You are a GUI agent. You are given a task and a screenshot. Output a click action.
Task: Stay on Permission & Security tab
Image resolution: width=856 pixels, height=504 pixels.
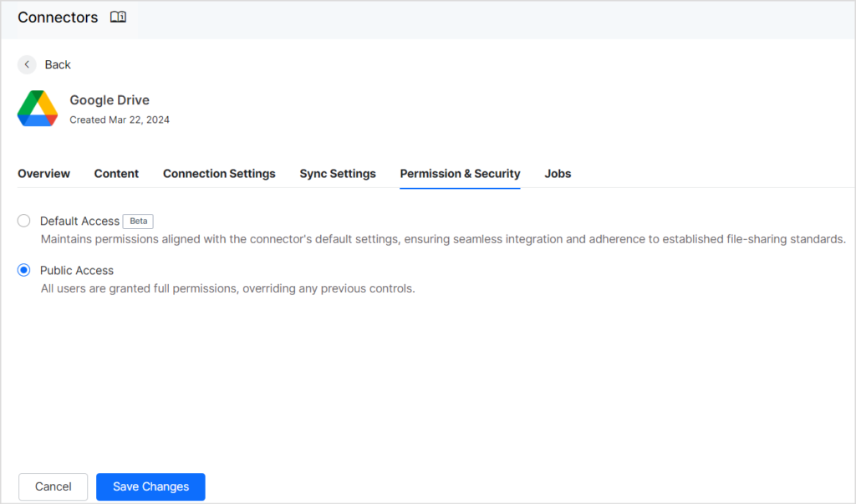tap(460, 173)
